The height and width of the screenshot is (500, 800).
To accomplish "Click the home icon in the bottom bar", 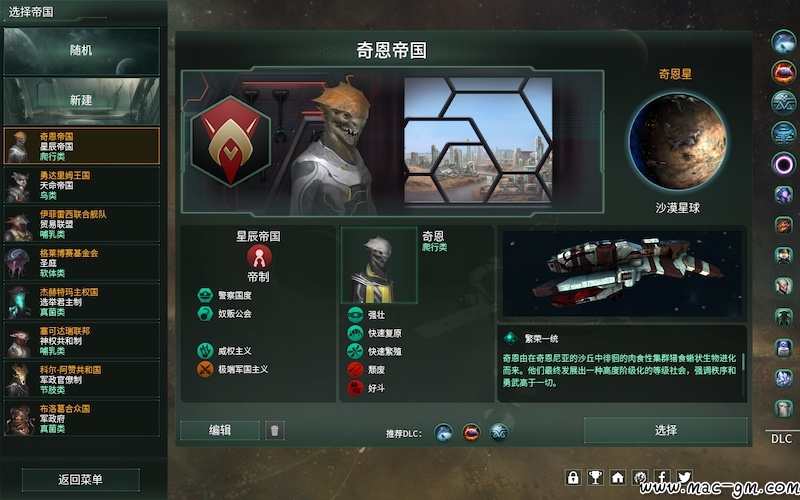I will click(x=617, y=478).
